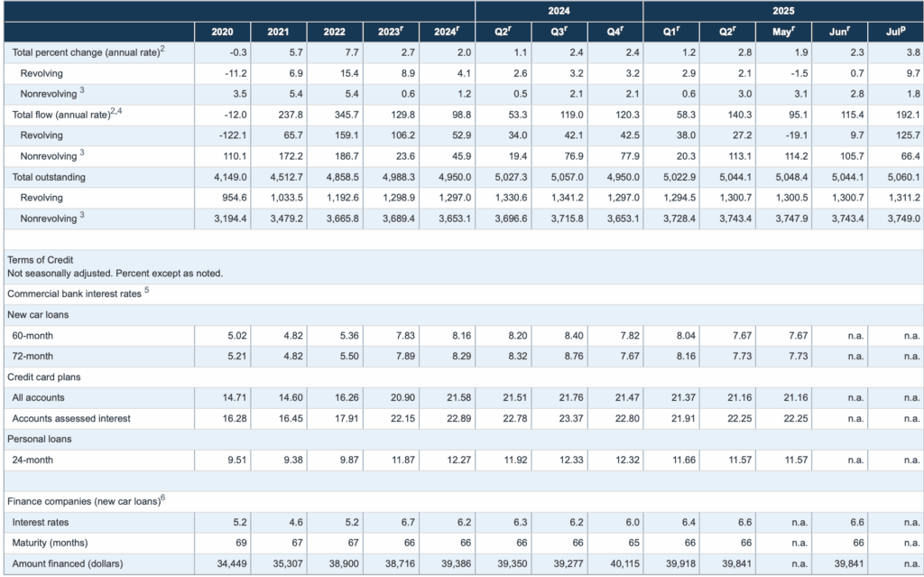
Task: Open footnote 2 on Total percent change
Action: click(165, 49)
